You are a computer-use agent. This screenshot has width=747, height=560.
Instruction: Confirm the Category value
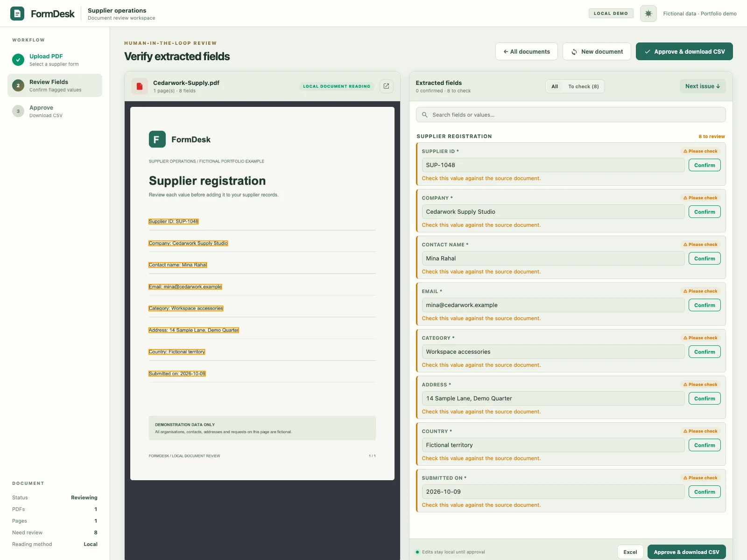[x=705, y=352]
